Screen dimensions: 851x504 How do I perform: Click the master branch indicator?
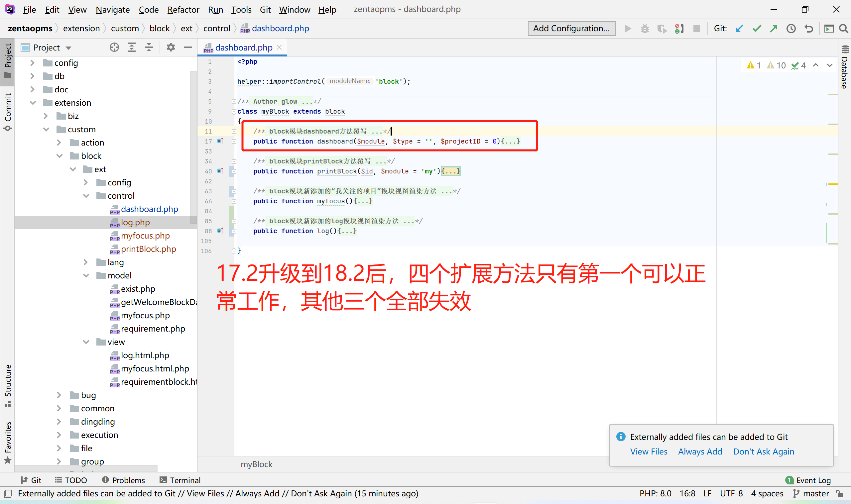click(810, 493)
